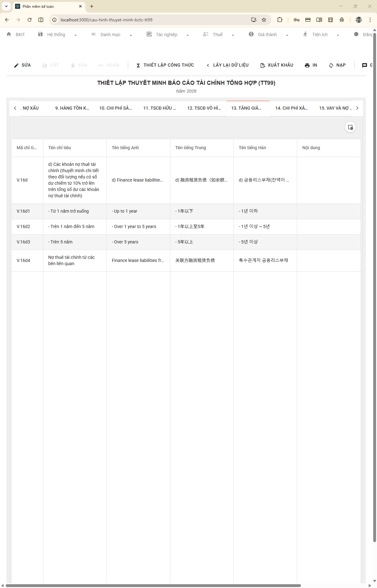The height and width of the screenshot is (588, 377).
Task: Expand the Giá thành menu arrow
Action: click(287, 35)
